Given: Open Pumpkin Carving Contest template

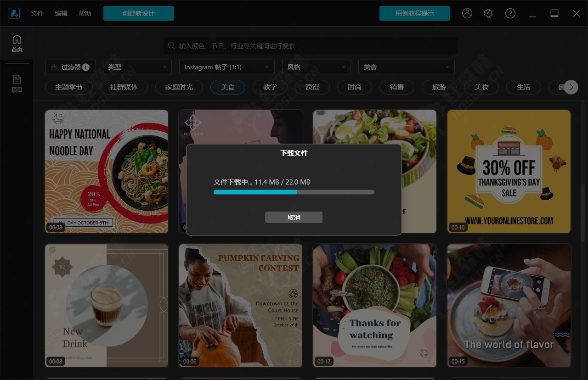Looking at the screenshot, I should point(241,306).
